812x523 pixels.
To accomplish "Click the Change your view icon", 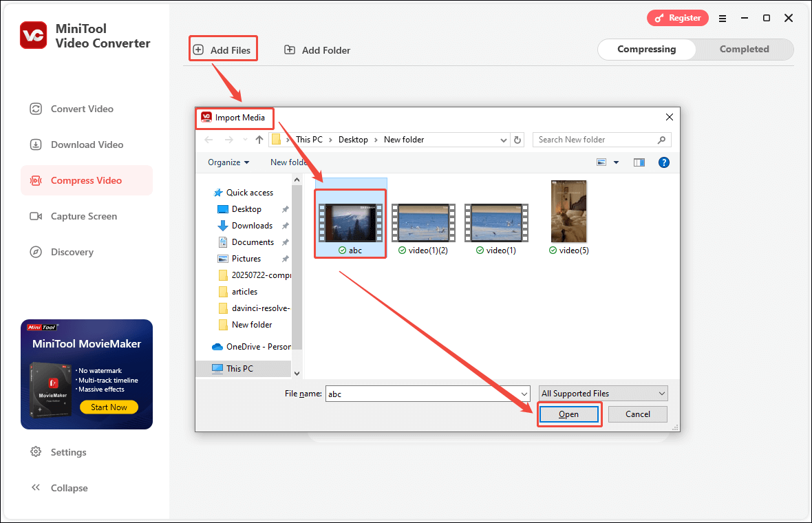I will 601,162.
